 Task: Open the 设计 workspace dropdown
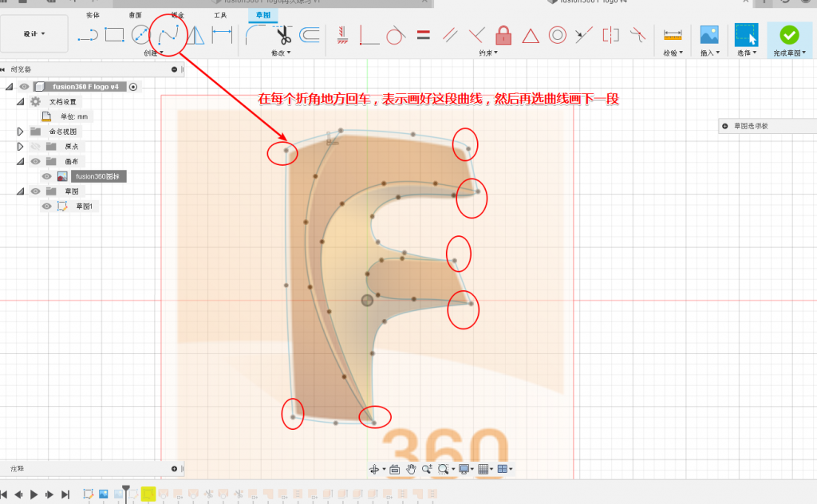(x=34, y=33)
